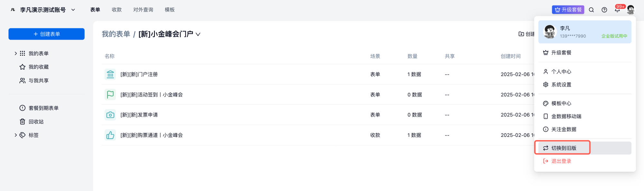Viewport: 644px width, 191px height.
Task: Click the camera icon beside 发票申请
Action: tap(110, 115)
